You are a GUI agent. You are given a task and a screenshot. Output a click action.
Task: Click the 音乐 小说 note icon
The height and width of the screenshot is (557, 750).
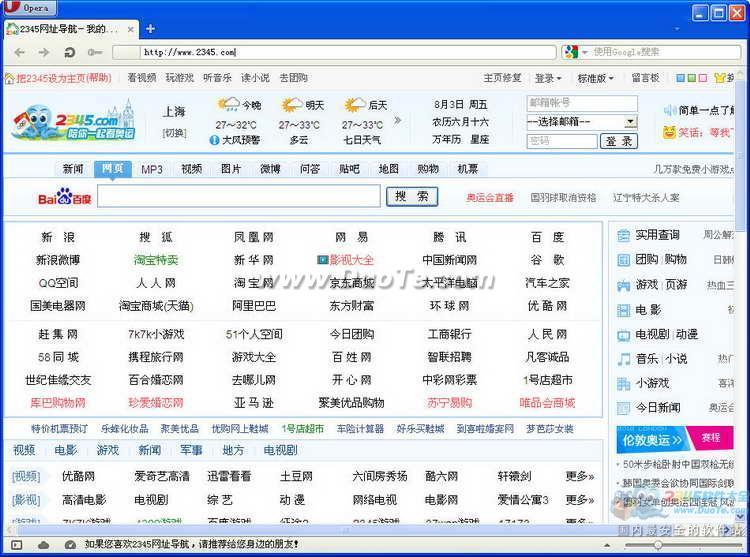pos(623,359)
